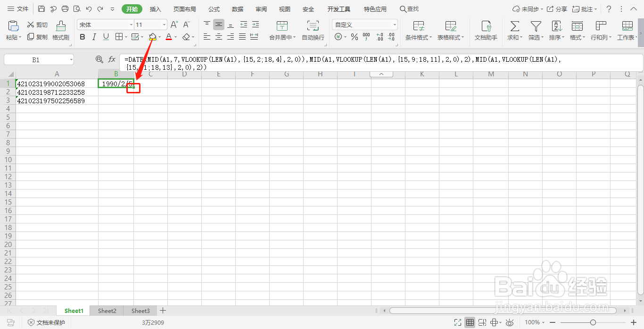Click the zoom magnifier beside fx

click(99, 59)
